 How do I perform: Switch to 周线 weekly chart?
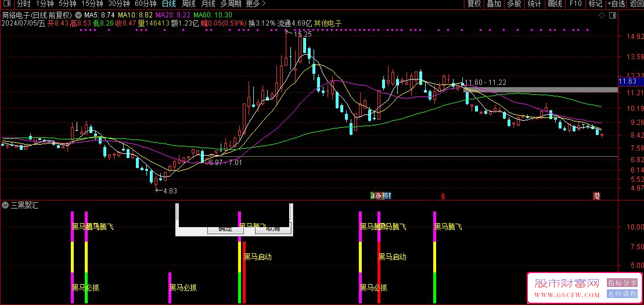189,4
